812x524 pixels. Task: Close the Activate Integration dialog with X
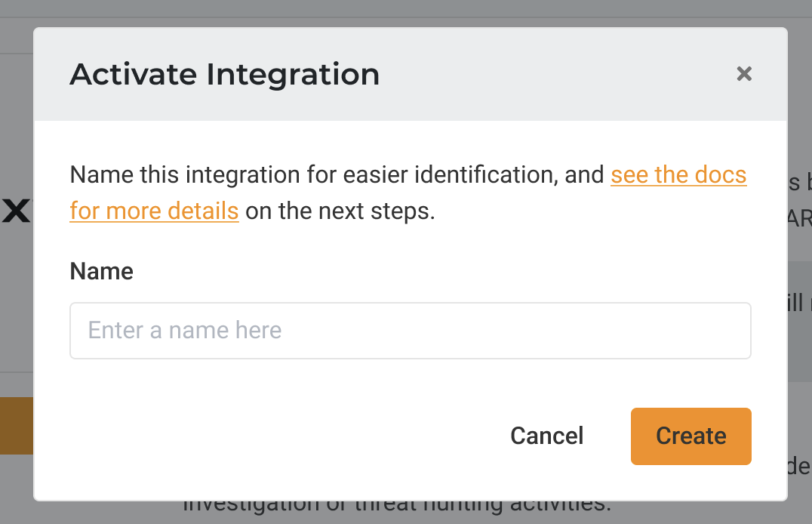point(744,74)
